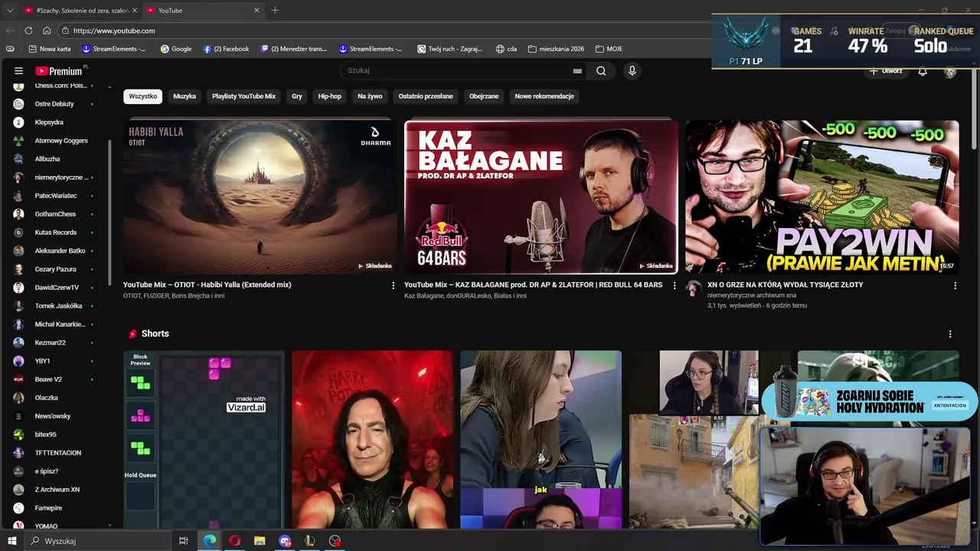
Task: Select the Obejrzane filter chip
Action: 484,96
